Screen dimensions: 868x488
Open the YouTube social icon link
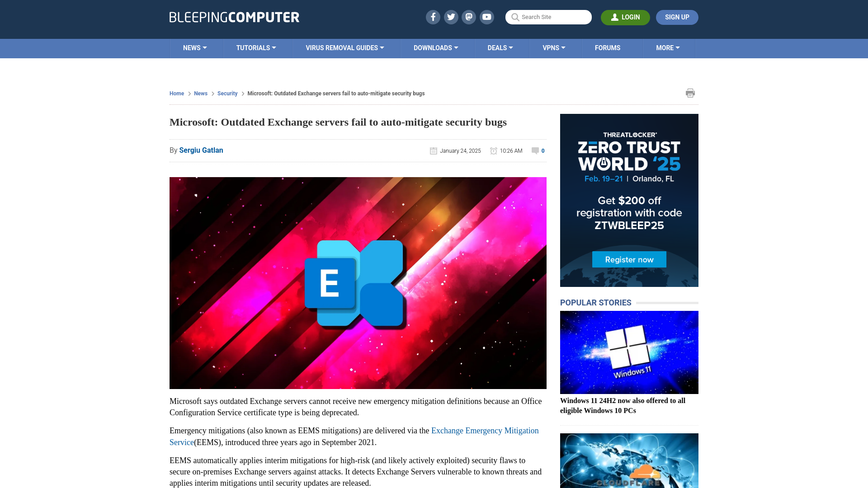[x=487, y=17]
